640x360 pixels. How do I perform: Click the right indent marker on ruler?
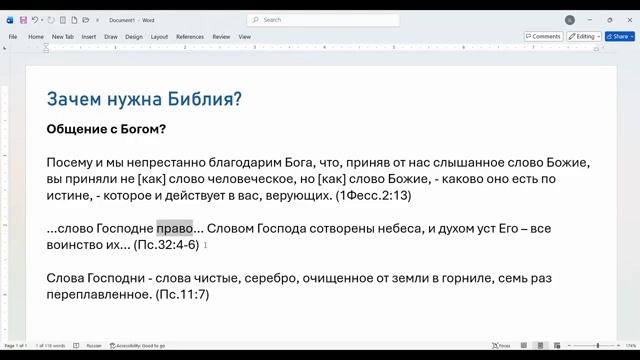click(x=596, y=49)
